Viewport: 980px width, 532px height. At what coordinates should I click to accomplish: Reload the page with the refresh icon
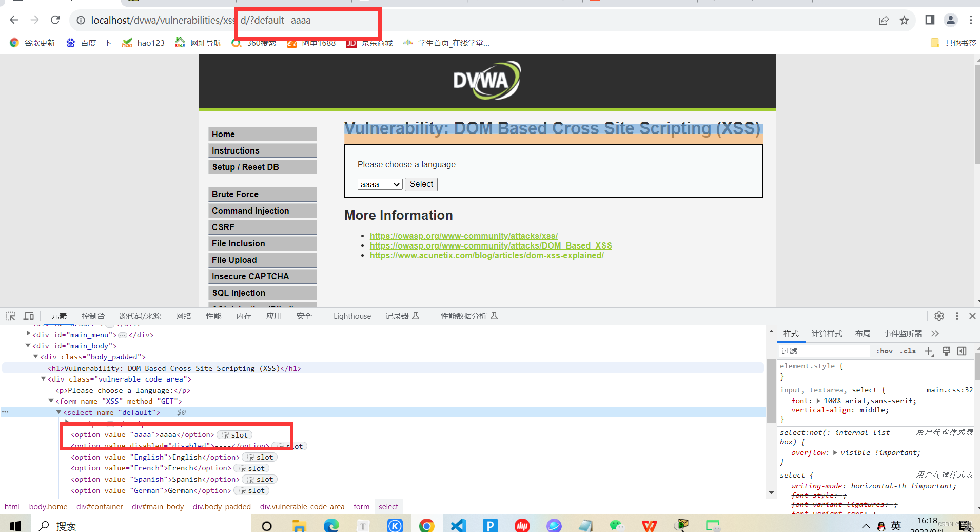click(x=55, y=20)
